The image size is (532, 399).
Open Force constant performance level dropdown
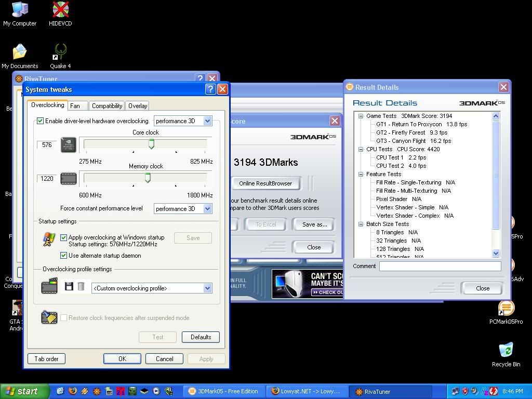(x=207, y=209)
